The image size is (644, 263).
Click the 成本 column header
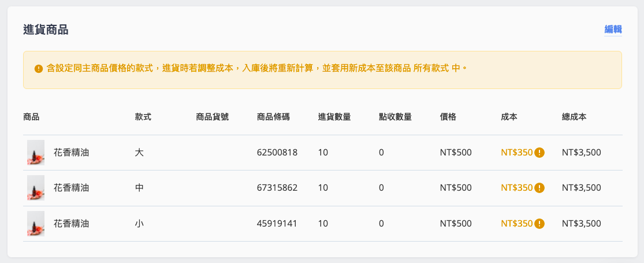point(509,117)
